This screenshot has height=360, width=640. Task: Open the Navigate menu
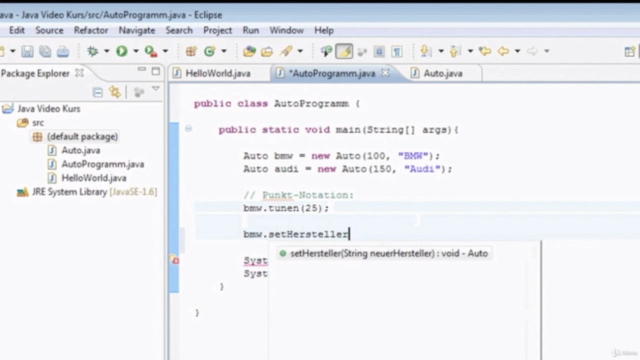coord(137,30)
